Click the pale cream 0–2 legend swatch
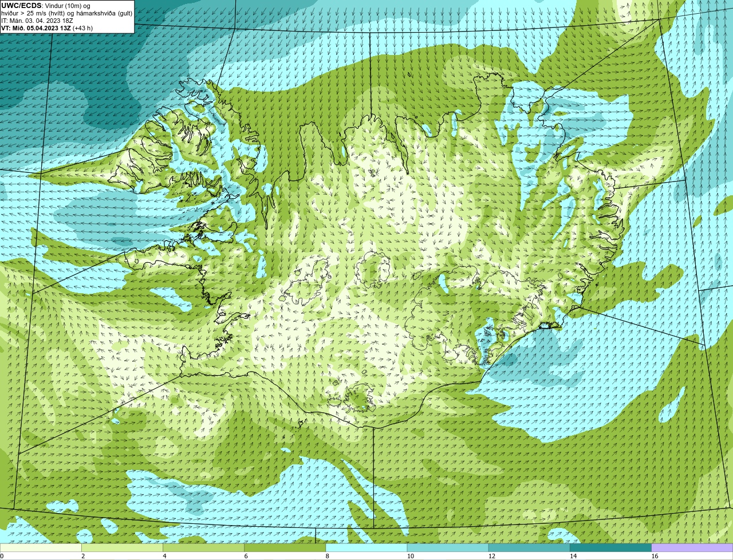Image resolution: width=733 pixels, height=560 pixels. pyautogui.click(x=41, y=547)
